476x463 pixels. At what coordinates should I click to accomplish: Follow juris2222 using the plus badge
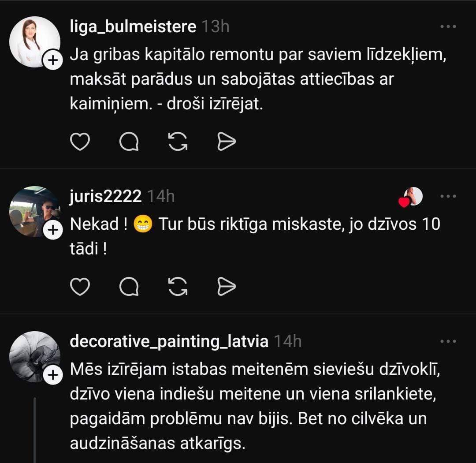(52, 230)
